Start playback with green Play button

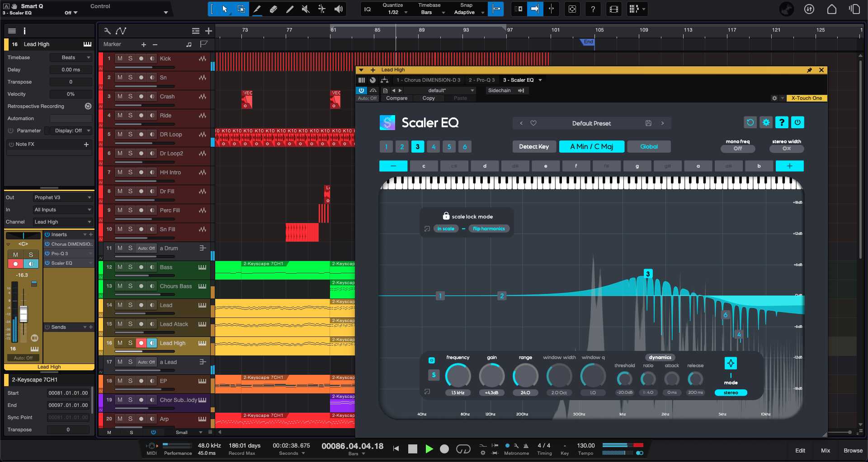click(x=429, y=448)
